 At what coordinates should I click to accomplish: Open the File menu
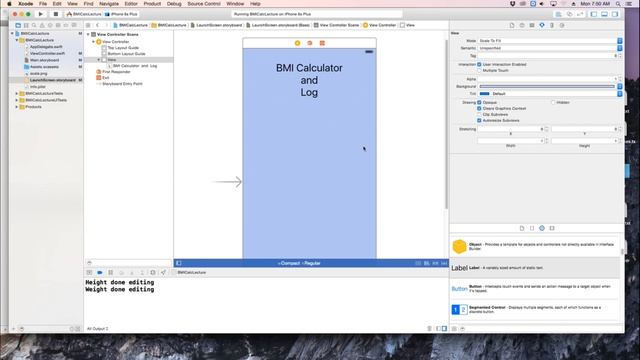[x=43, y=4]
